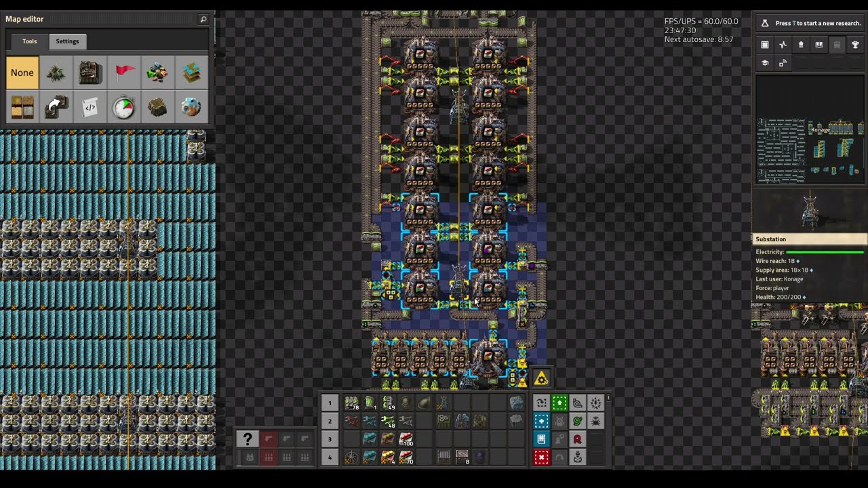Image resolution: width=868 pixels, height=488 pixels.
Task: Open the open-book tips icon
Action: (818, 45)
